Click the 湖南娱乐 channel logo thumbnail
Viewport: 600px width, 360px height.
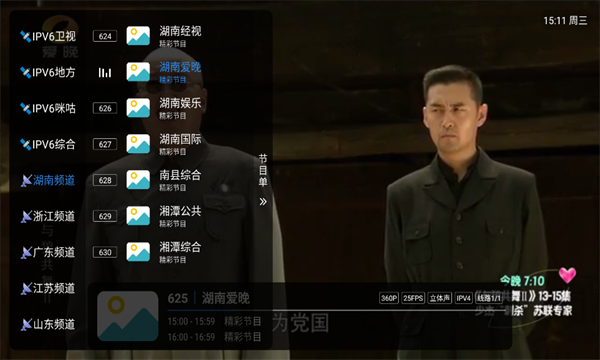(x=138, y=108)
